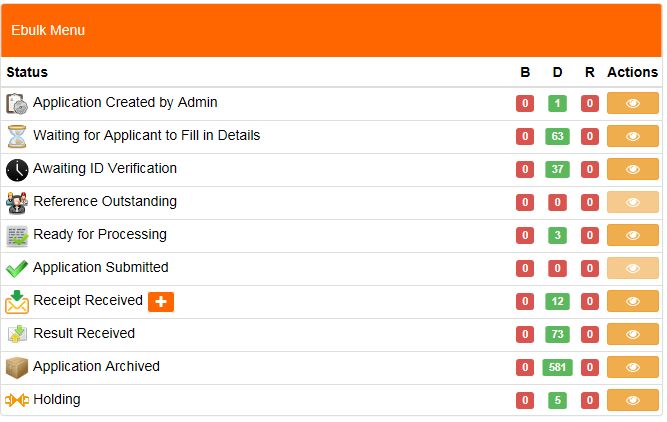Click the envelope icon next to Receipt Received
Screen dimensions: 667x422
(17, 302)
